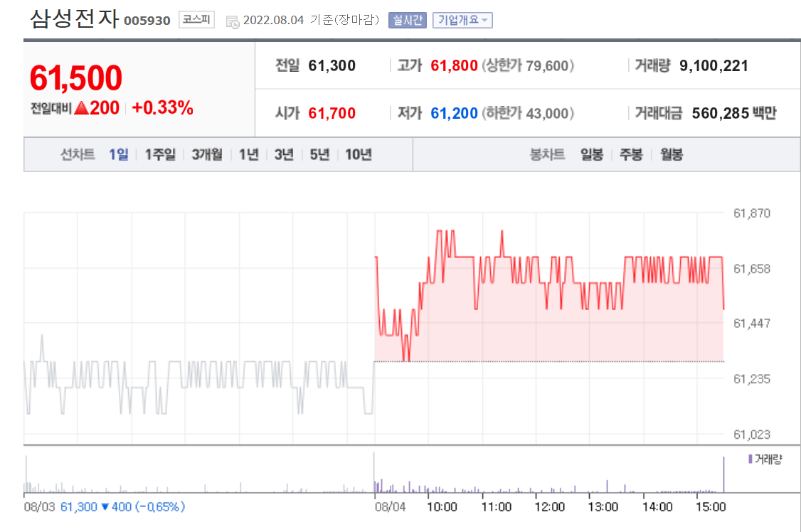Click the 거래대금 value 560,285 백만
The image size is (801, 532).
[734, 113]
